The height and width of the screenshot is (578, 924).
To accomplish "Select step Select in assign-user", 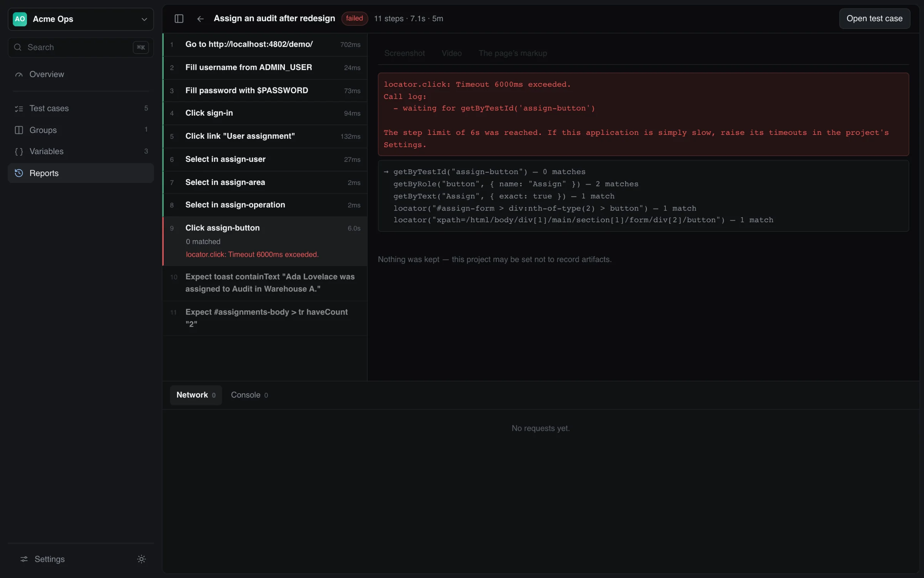I will pyautogui.click(x=265, y=160).
